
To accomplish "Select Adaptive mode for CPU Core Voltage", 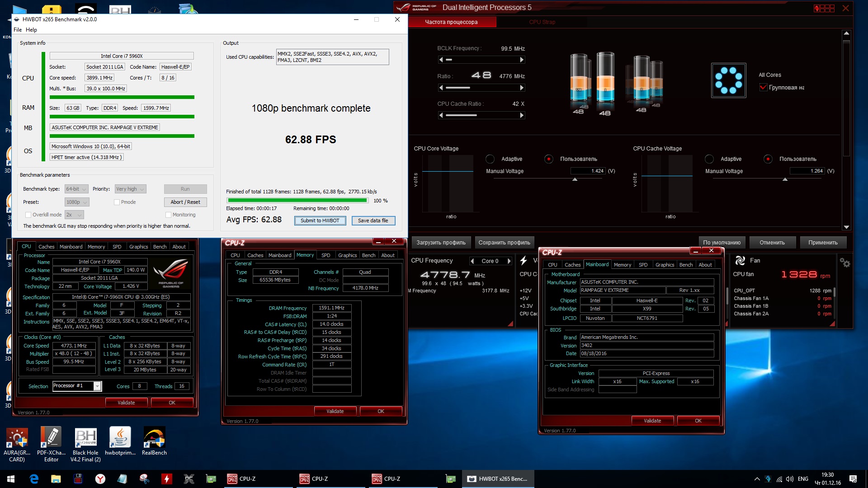I will pyautogui.click(x=490, y=159).
